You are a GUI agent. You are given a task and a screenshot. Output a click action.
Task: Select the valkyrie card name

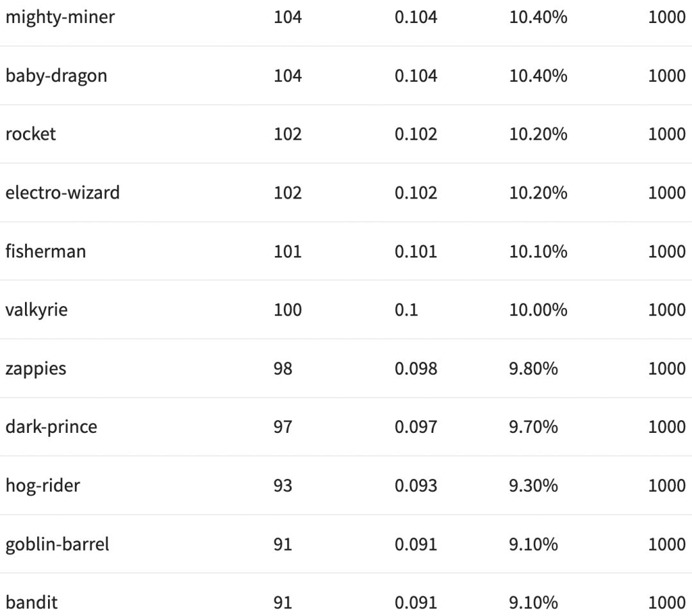[37, 310]
